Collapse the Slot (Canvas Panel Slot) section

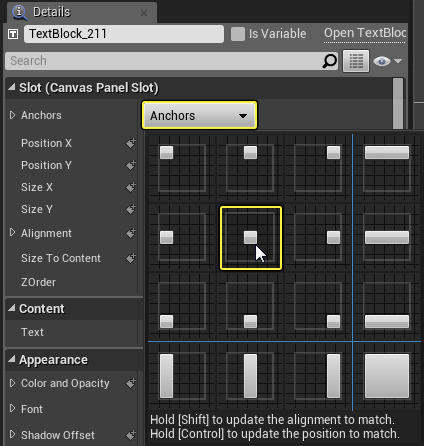coord(12,87)
